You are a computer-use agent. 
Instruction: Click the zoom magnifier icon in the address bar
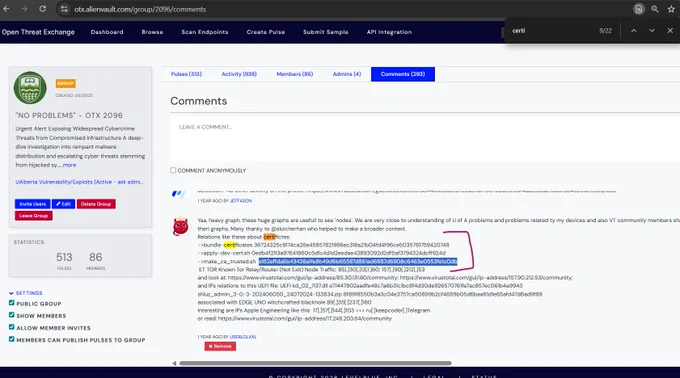(655, 9)
